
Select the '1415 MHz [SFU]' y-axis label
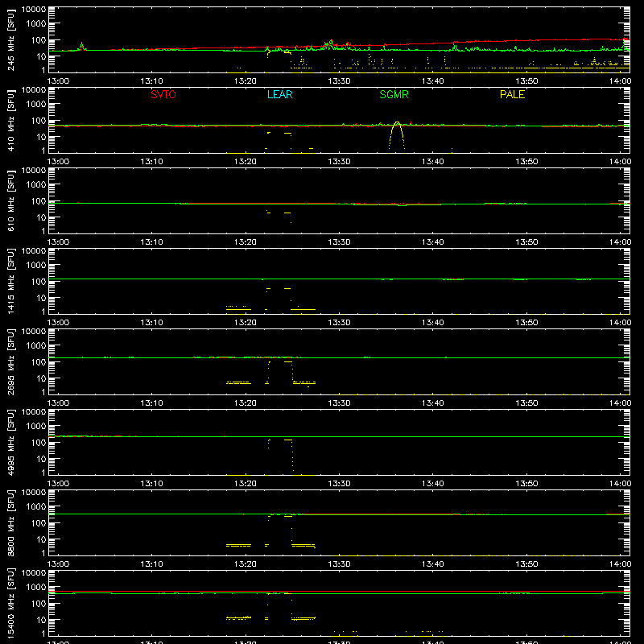coord(11,281)
